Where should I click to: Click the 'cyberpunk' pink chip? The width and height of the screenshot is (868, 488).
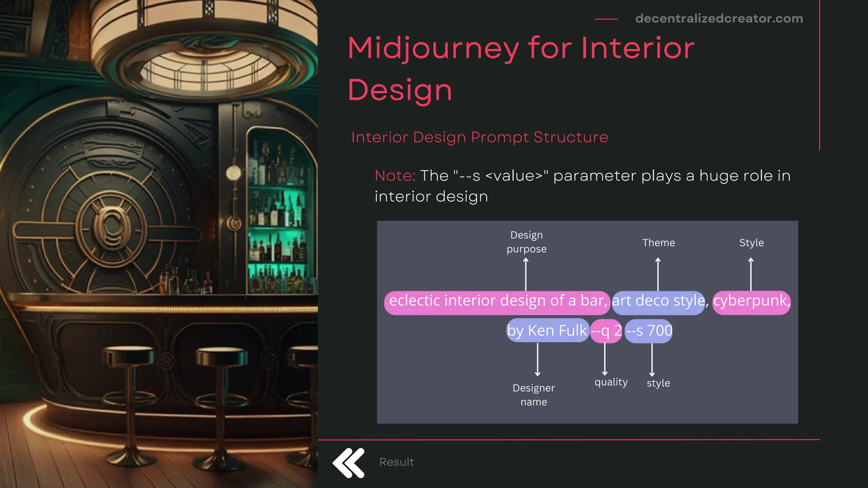pos(751,301)
